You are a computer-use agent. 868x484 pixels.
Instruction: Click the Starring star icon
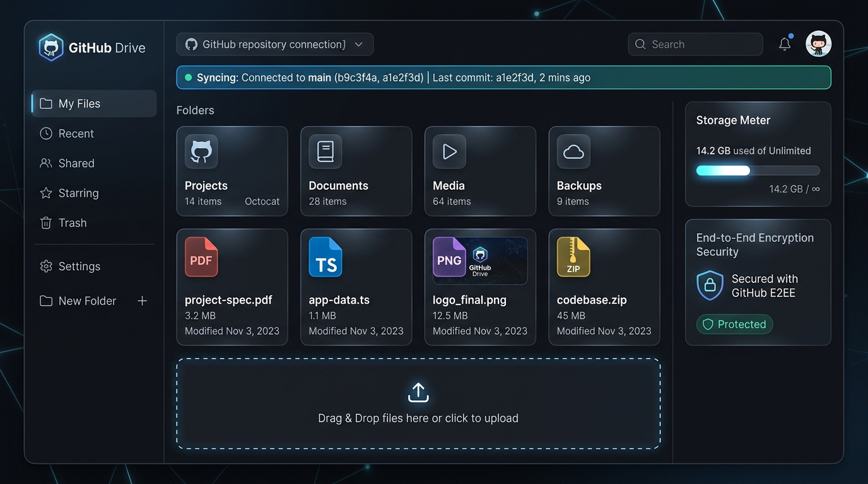[x=46, y=193]
